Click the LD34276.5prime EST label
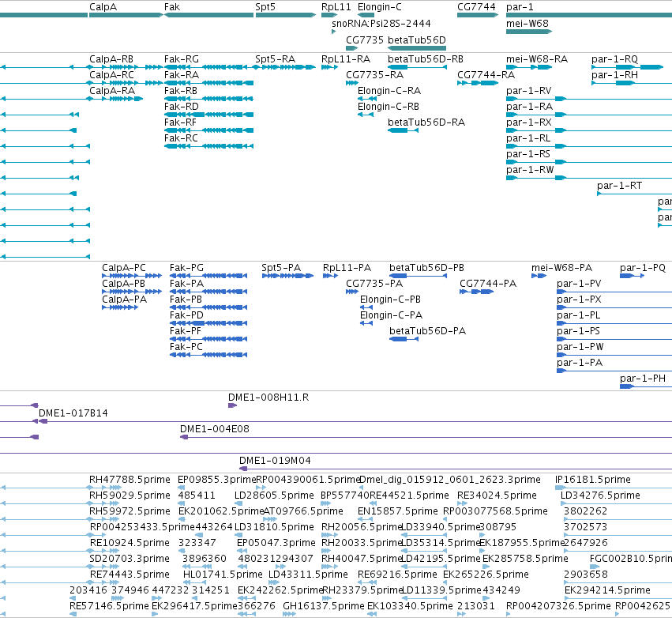 (600, 496)
